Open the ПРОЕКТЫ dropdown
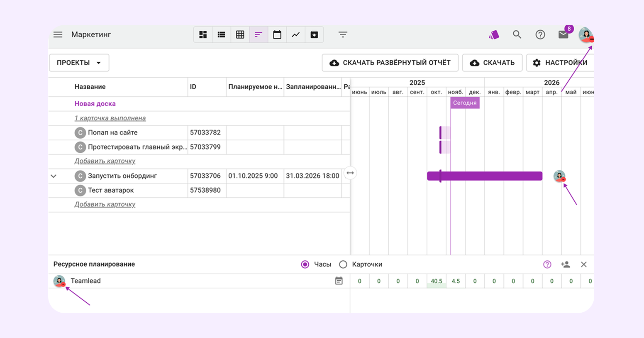 pyautogui.click(x=79, y=63)
